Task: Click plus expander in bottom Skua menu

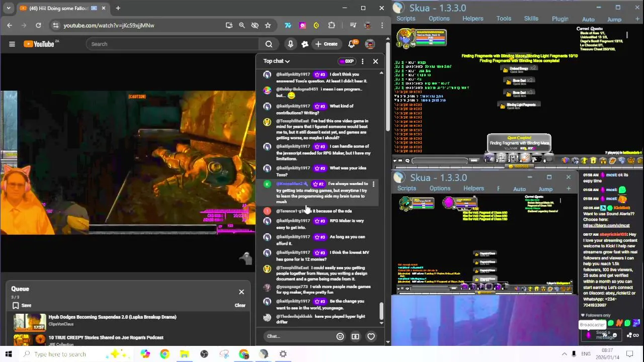Action: (569, 189)
